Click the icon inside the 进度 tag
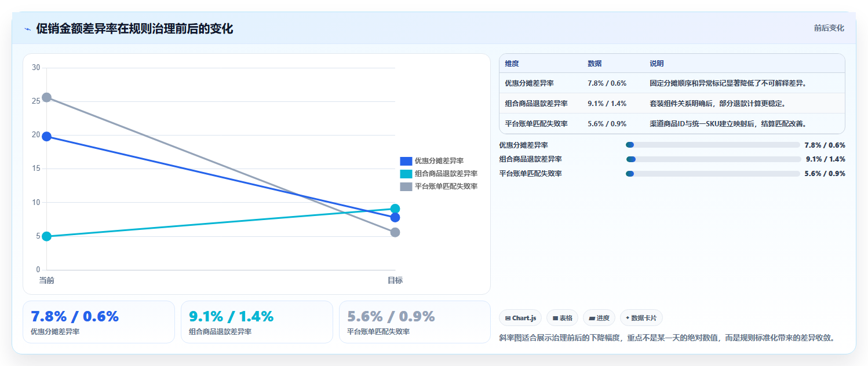The height and width of the screenshot is (366, 868). pos(592,318)
